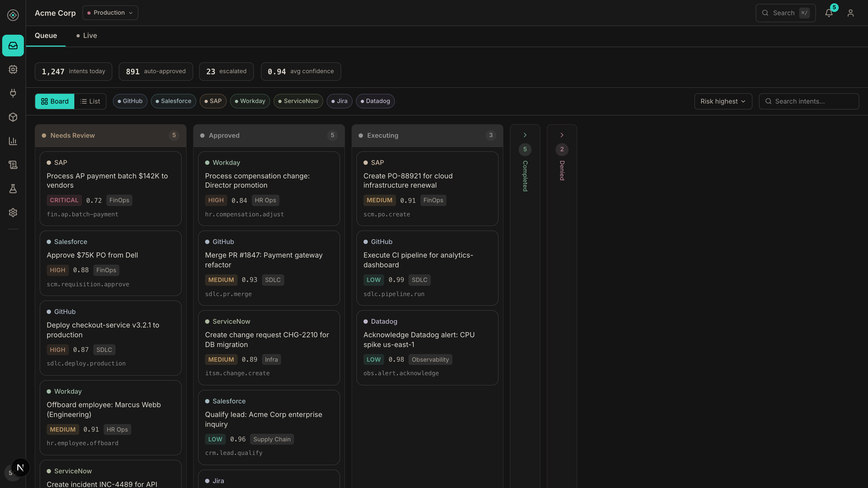Toggle the Salesforce filter chip
Image resolution: width=868 pixels, height=488 pixels.
tap(174, 101)
